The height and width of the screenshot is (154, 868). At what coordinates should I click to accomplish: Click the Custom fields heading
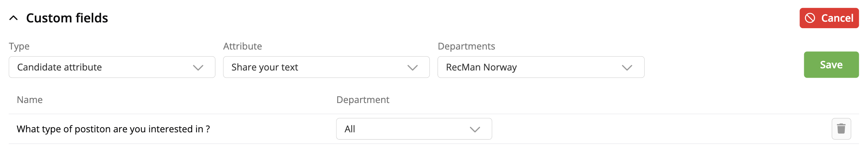pyautogui.click(x=67, y=18)
